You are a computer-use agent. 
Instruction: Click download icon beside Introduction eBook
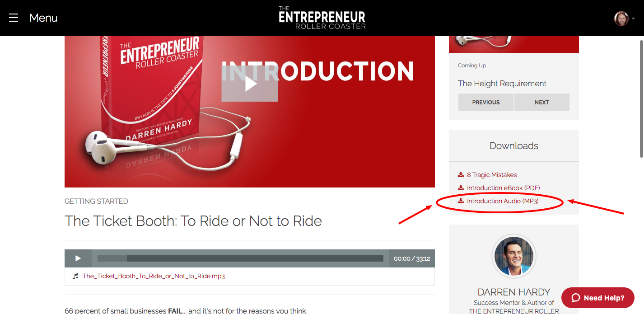pyautogui.click(x=461, y=188)
